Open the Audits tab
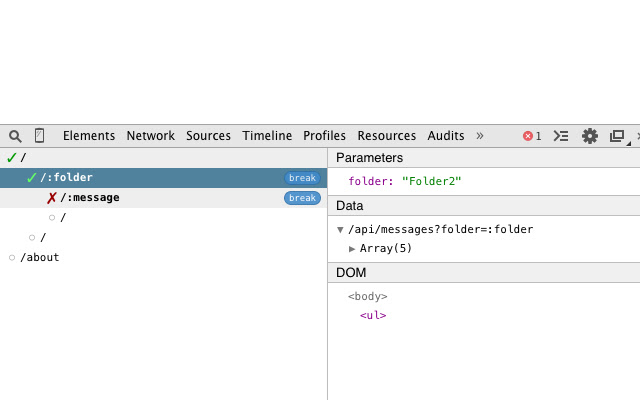640x400 pixels. (x=446, y=136)
